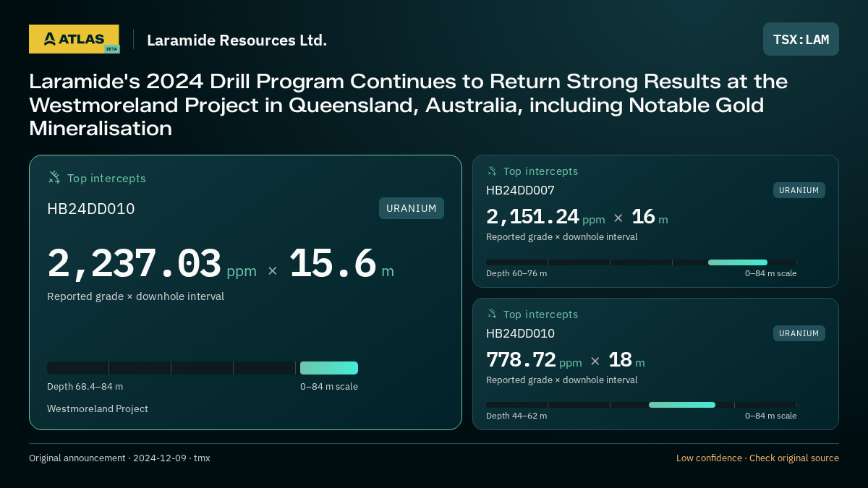Click the 15.6 m interval value
The image size is (868, 488).
tap(341, 264)
